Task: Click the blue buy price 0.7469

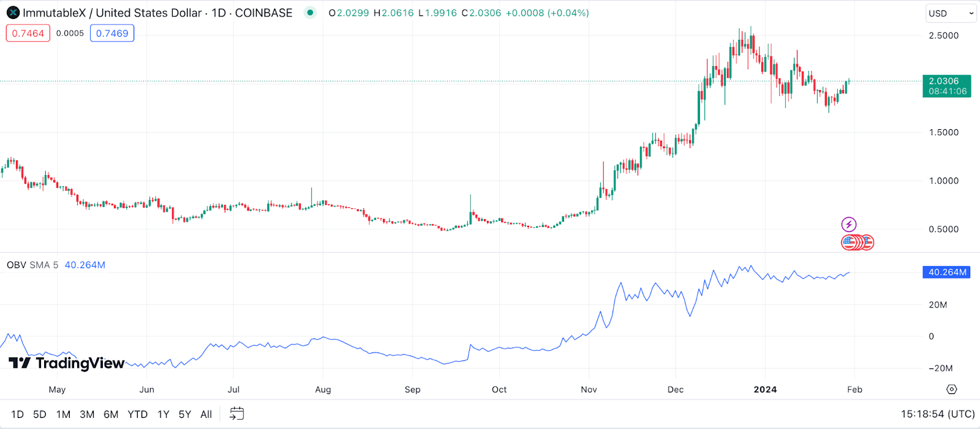Action: [x=112, y=33]
